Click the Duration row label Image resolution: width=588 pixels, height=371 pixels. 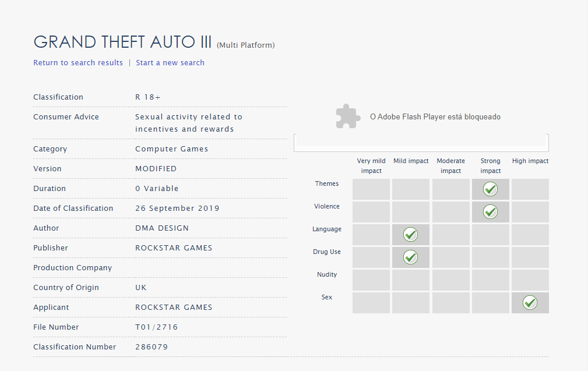[50, 189]
